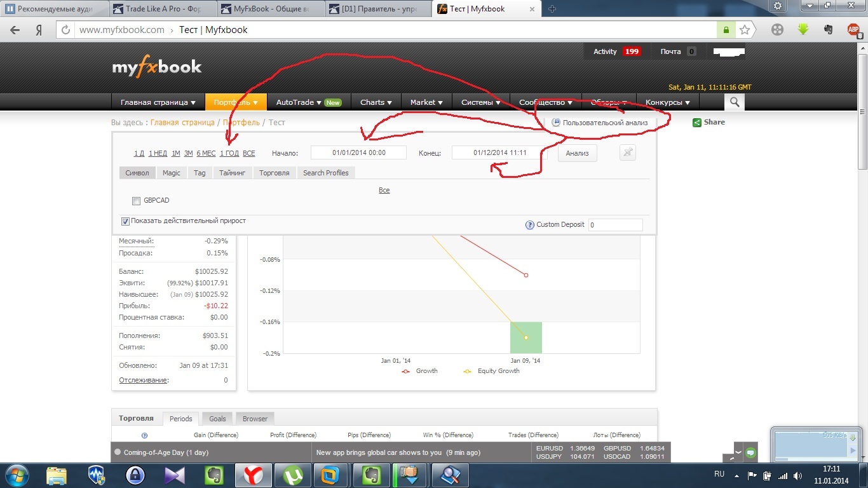
Task: Expand the Главная страница menu
Action: (158, 102)
